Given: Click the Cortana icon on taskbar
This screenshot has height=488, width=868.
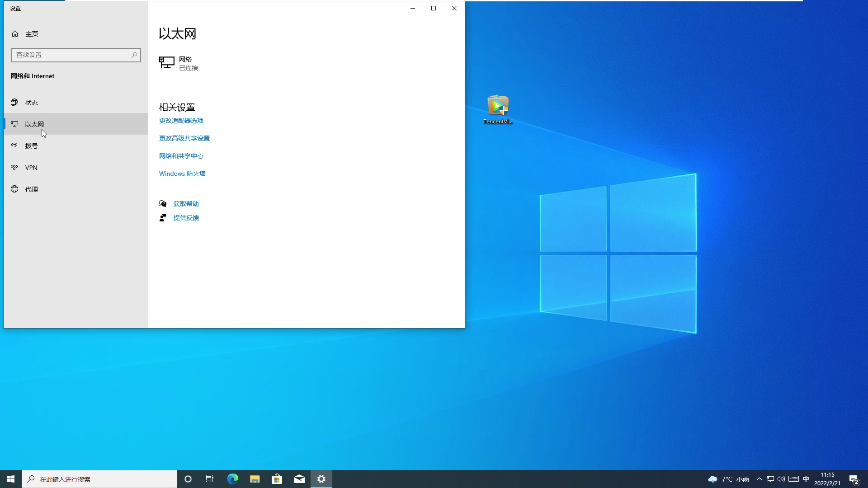Looking at the screenshot, I should pos(188,479).
